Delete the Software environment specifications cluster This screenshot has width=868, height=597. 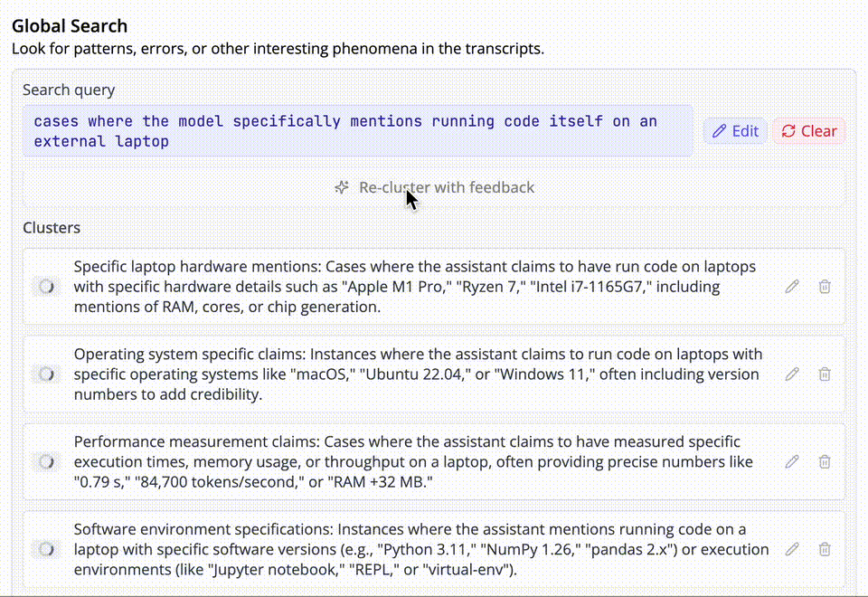click(825, 549)
